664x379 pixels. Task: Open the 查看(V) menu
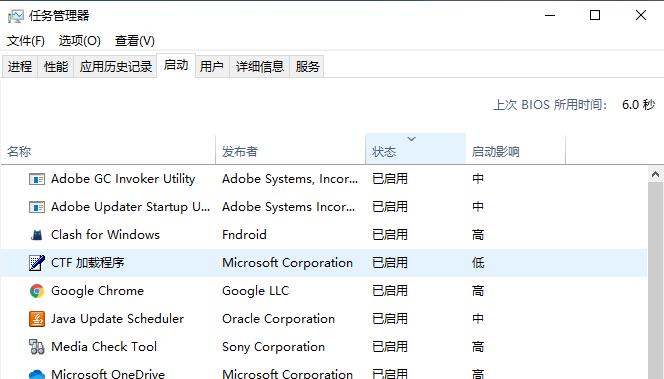pyautogui.click(x=135, y=41)
